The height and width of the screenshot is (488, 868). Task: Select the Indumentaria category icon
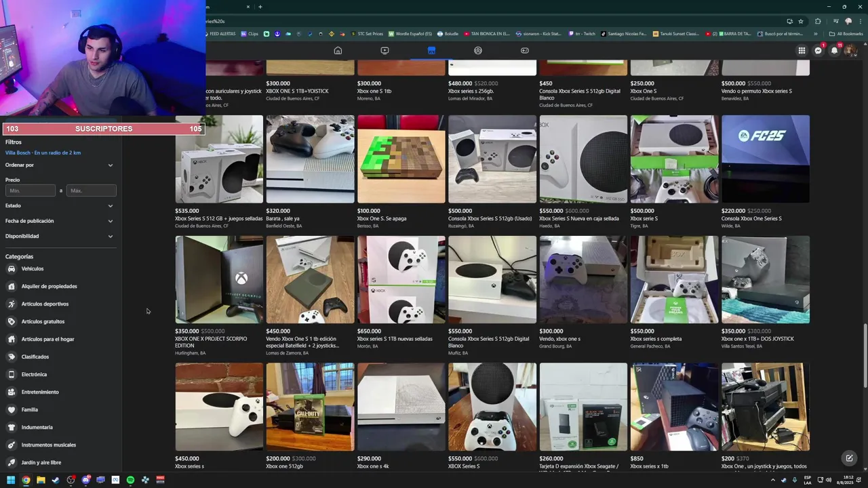tap(11, 428)
